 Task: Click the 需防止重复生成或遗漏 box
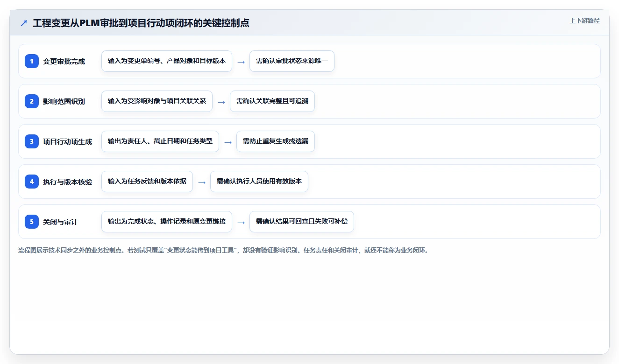(x=276, y=141)
